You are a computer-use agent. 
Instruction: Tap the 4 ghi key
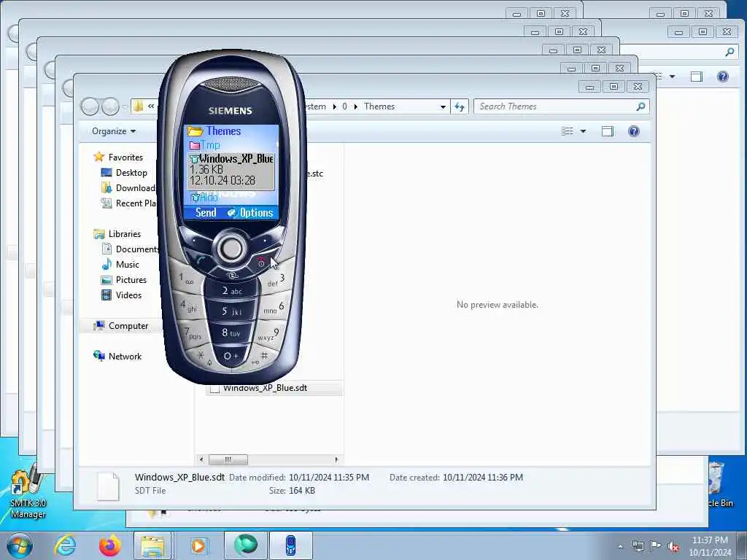[188, 306]
